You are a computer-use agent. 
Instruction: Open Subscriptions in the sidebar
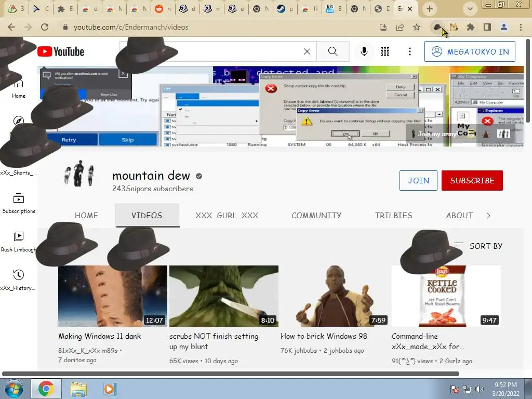pos(19,204)
